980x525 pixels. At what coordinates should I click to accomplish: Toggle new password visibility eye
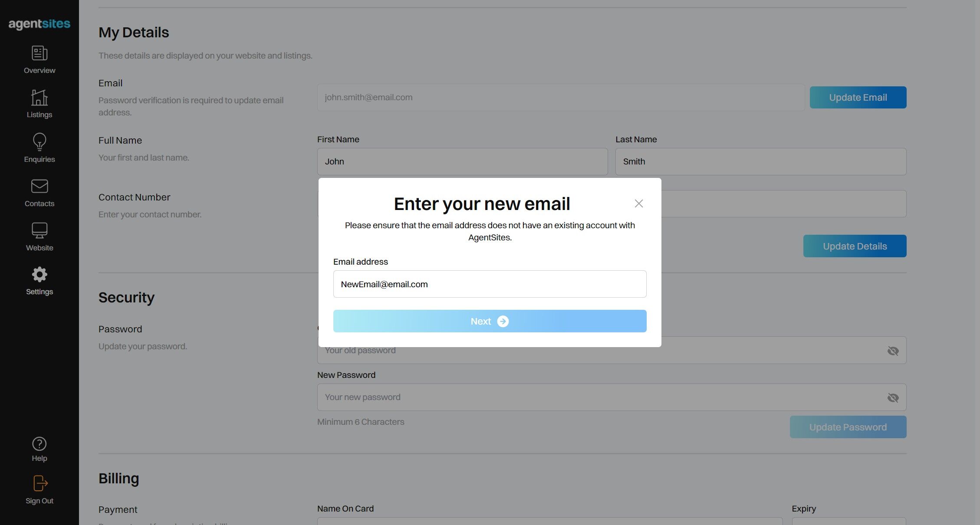click(893, 397)
